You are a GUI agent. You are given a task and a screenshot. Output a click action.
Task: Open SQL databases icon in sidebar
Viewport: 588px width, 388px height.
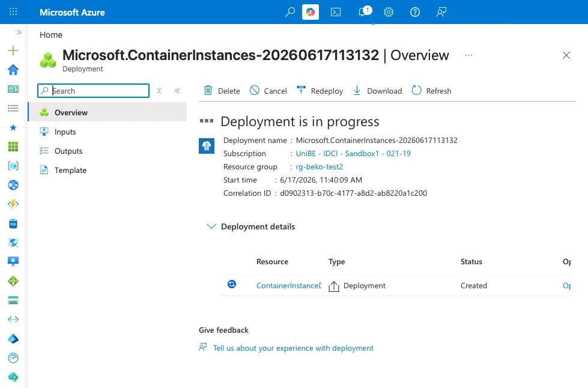(x=13, y=223)
